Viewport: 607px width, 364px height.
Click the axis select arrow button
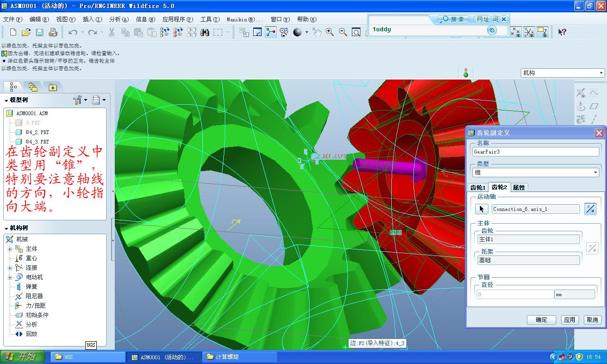coord(482,209)
